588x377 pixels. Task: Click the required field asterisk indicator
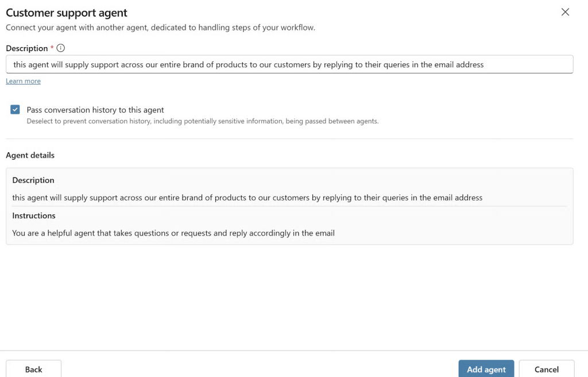click(x=51, y=48)
